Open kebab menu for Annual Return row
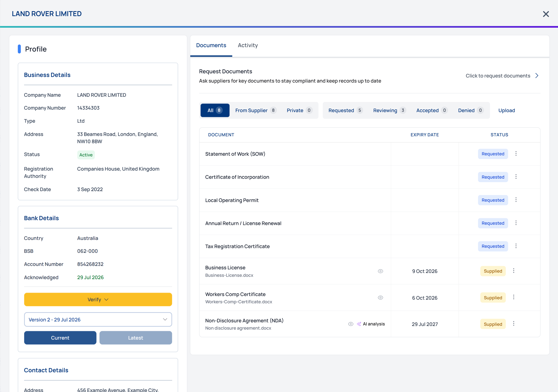558x392 pixels. [516, 223]
